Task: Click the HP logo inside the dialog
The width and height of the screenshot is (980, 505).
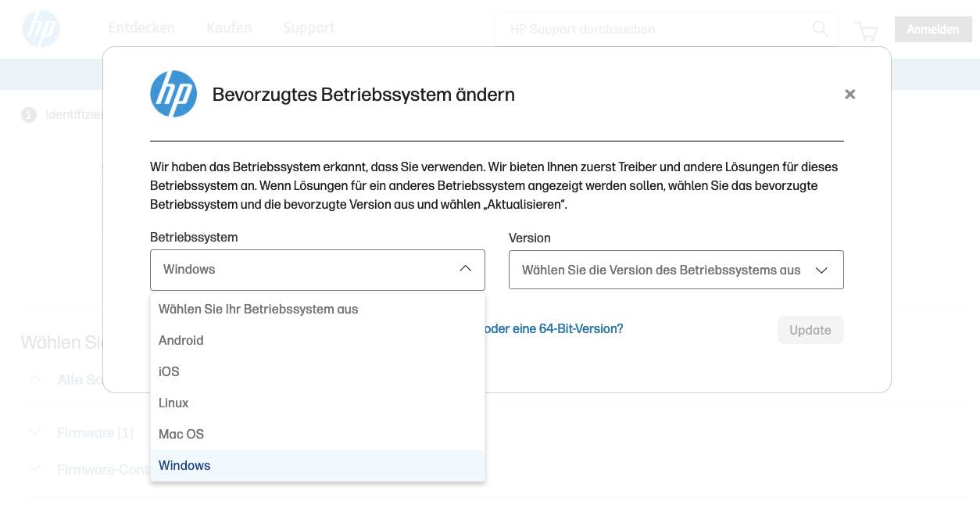Action: (x=173, y=94)
